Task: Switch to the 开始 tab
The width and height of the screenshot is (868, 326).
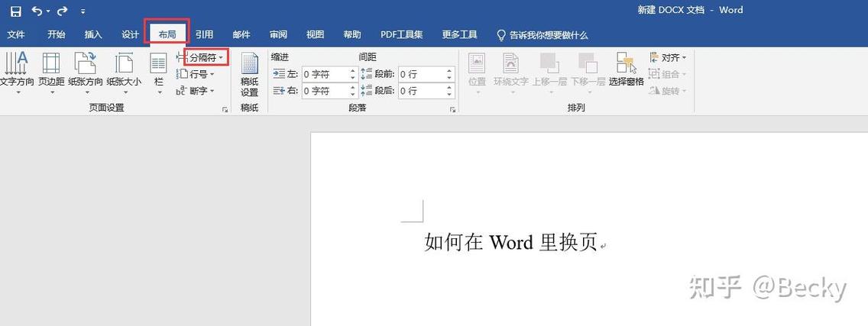Action: (56, 34)
